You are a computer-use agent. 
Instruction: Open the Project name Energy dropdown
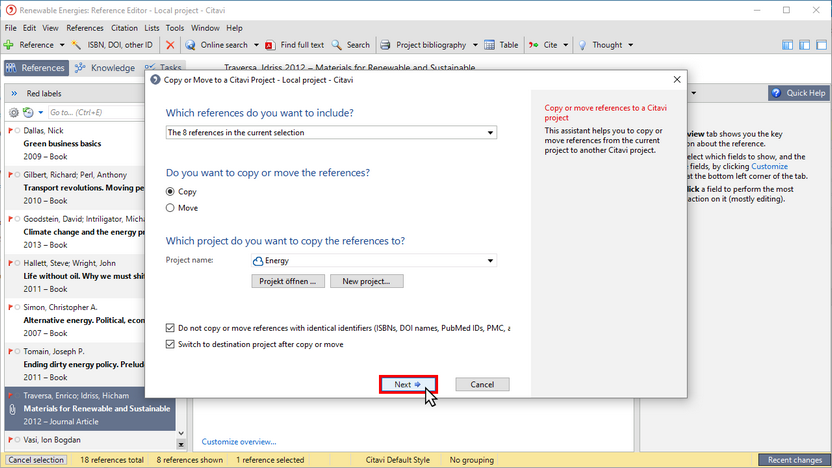pos(374,261)
